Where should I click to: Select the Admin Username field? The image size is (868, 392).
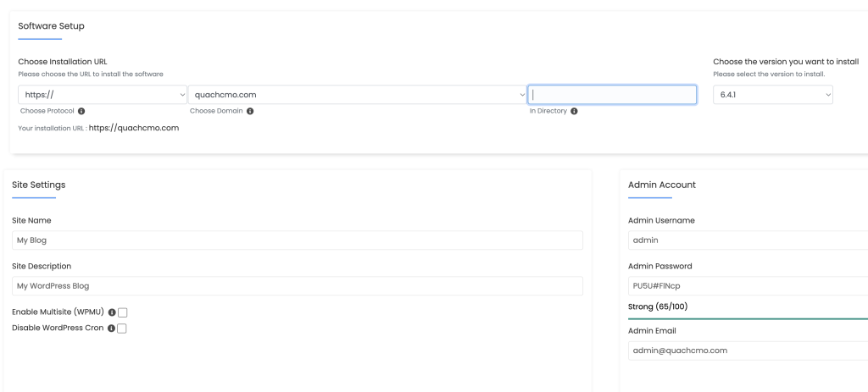pos(748,240)
